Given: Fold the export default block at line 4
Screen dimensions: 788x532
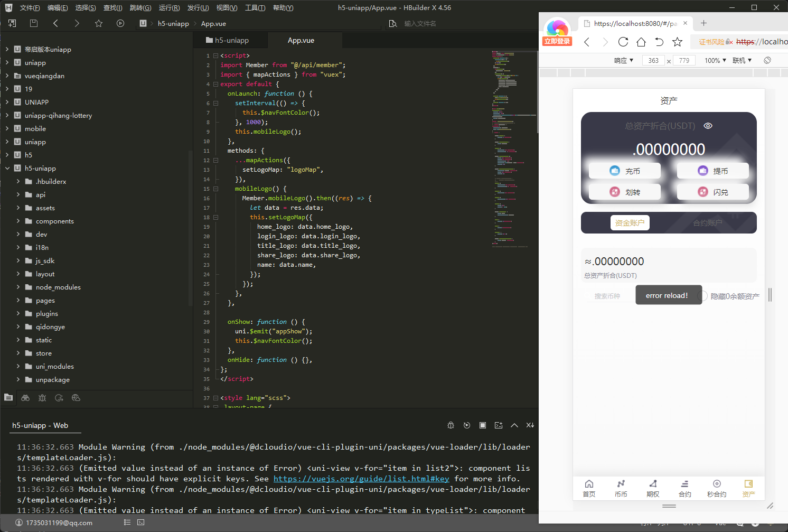Looking at the screenshot, I should point(215,84).
